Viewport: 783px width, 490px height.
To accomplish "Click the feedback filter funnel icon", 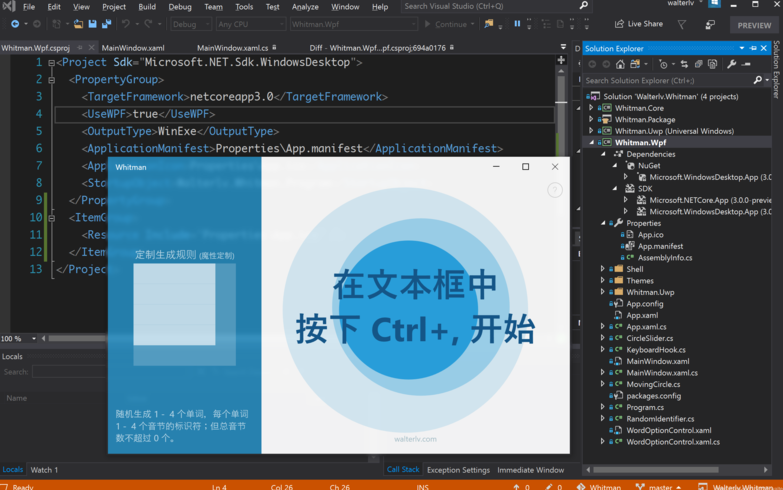I will click(x=682, y=24).
